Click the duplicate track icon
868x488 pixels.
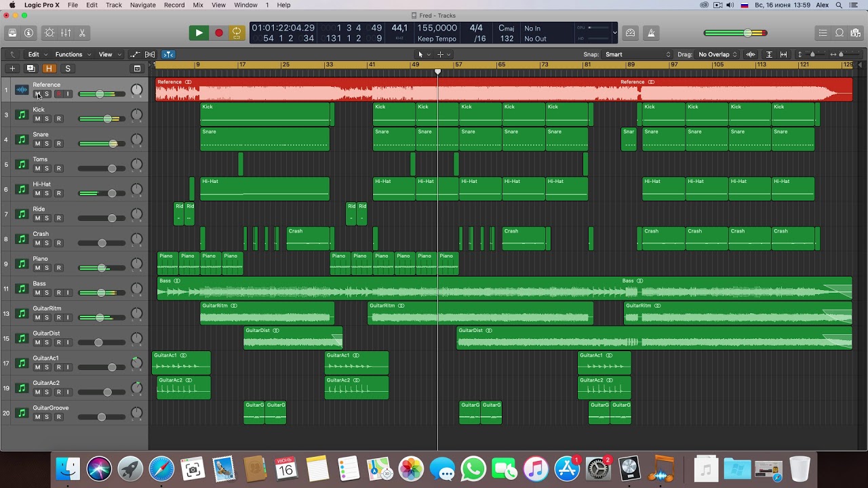coord(31,68)
